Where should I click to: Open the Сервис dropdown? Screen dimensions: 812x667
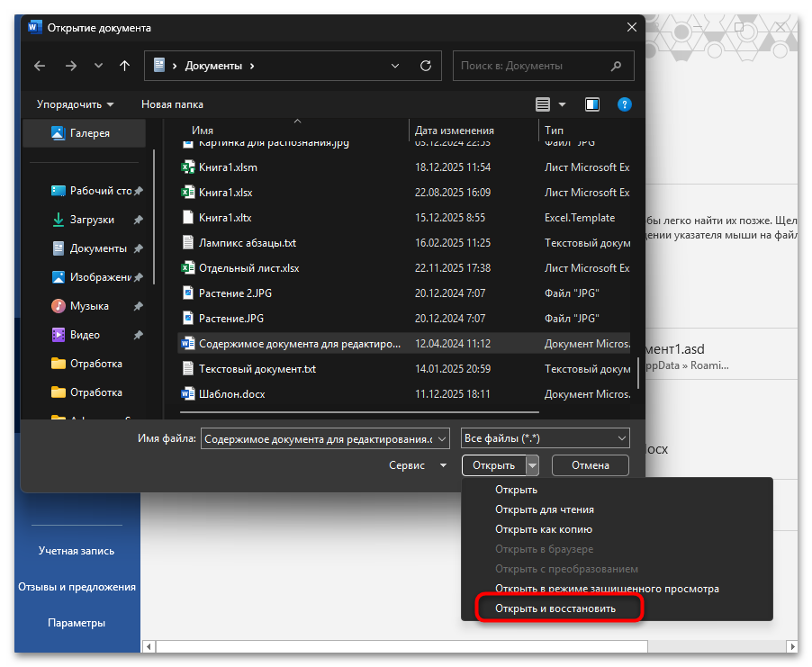pyautogui.click(x=418, y=465)
